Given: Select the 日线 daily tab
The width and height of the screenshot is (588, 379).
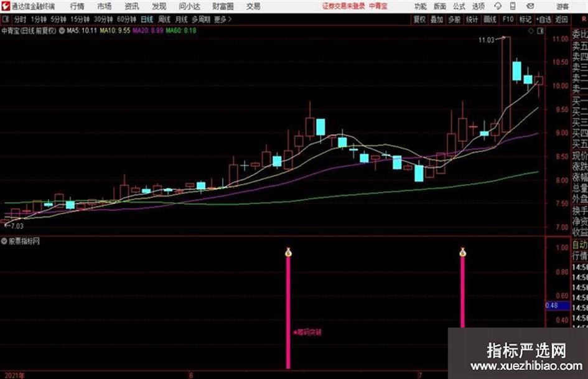Looking at the screenshot, I should coord(147,19).
